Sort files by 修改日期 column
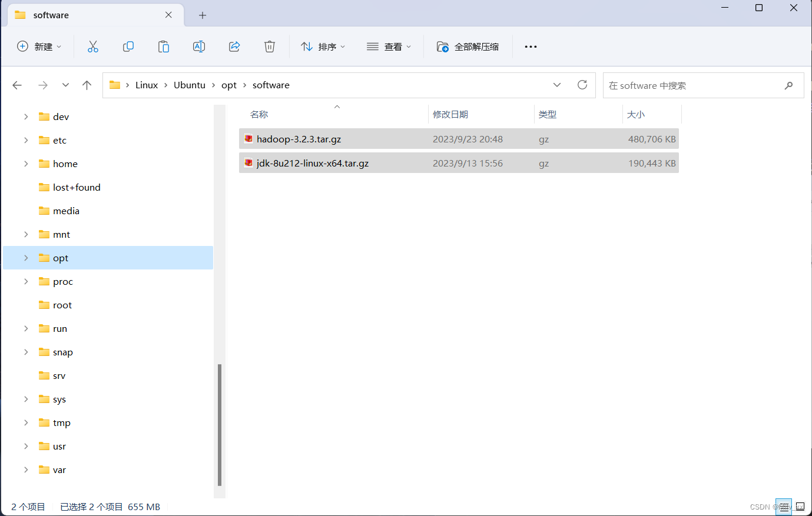The width and height of the screenshot is (812, 516). pyautogui.click(x=450, y=114)
